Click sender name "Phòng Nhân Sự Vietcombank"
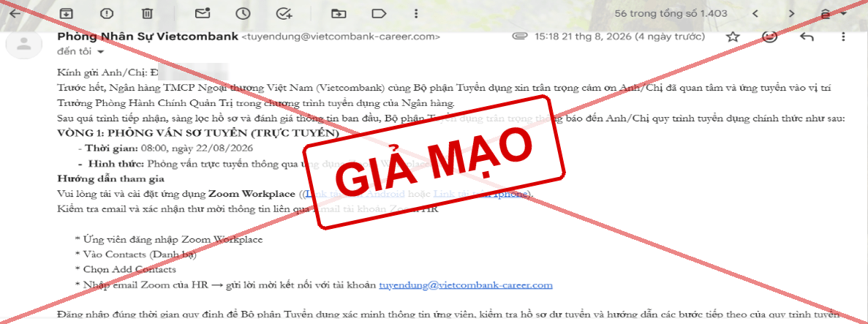 tap(147, 37)
